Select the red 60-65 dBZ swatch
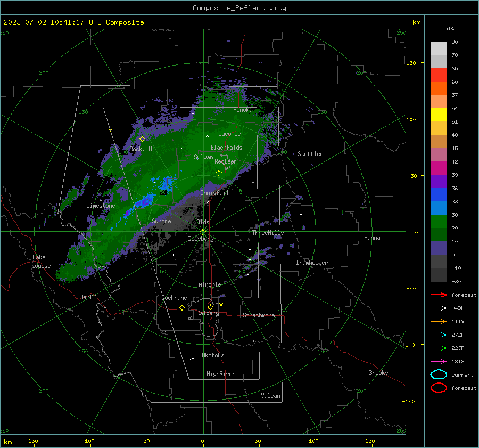The width and height of the screenshot is (479, 448). coord(439,75)
